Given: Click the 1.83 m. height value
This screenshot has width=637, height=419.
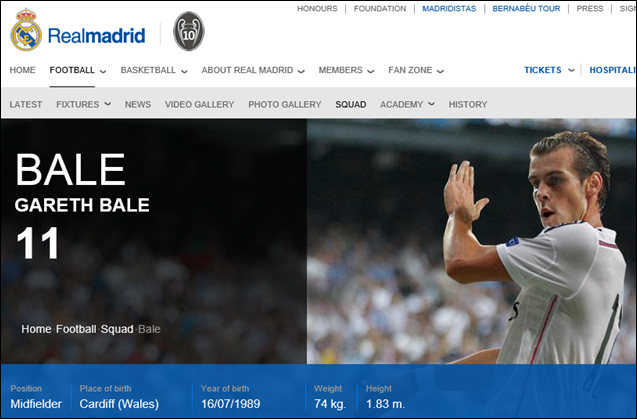Looking at the screenshot, I should pyautogui.click(x=385, y=404).
